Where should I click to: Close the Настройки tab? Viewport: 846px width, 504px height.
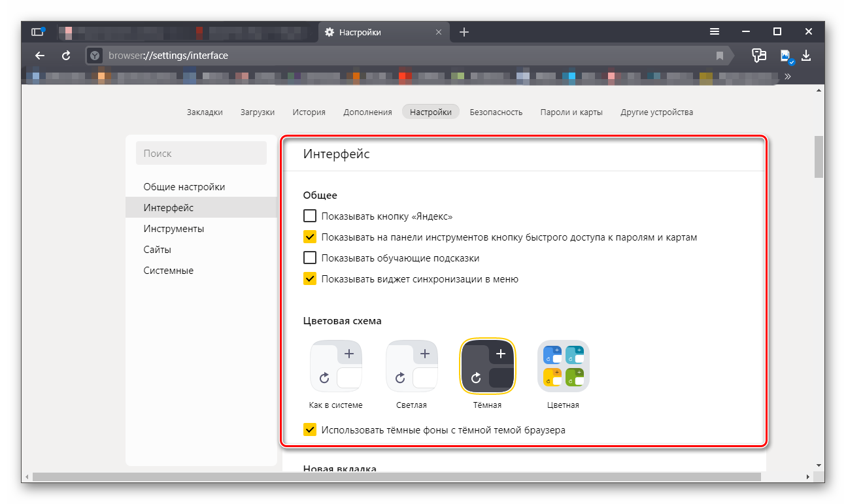439,32
